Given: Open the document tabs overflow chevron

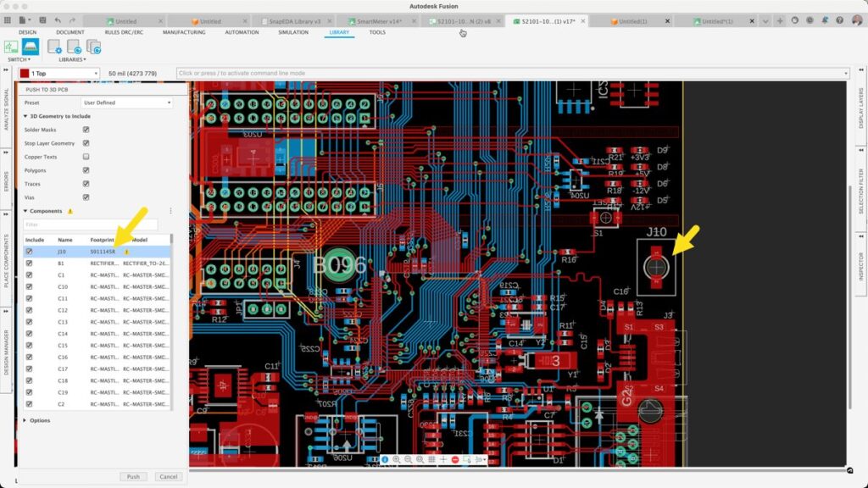Looking at the screenshot, I should (765, 21).
